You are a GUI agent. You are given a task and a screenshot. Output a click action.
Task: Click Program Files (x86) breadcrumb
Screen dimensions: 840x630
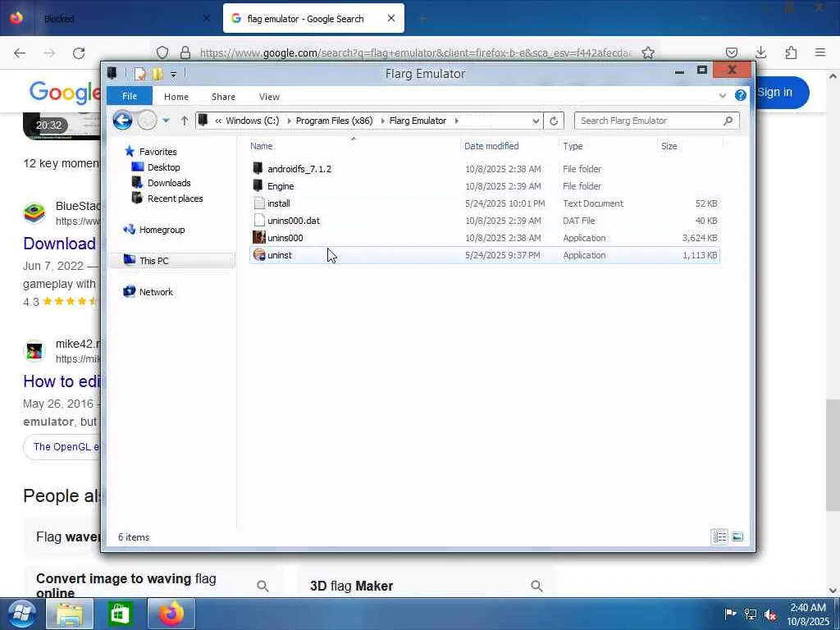tap(335, 121)
